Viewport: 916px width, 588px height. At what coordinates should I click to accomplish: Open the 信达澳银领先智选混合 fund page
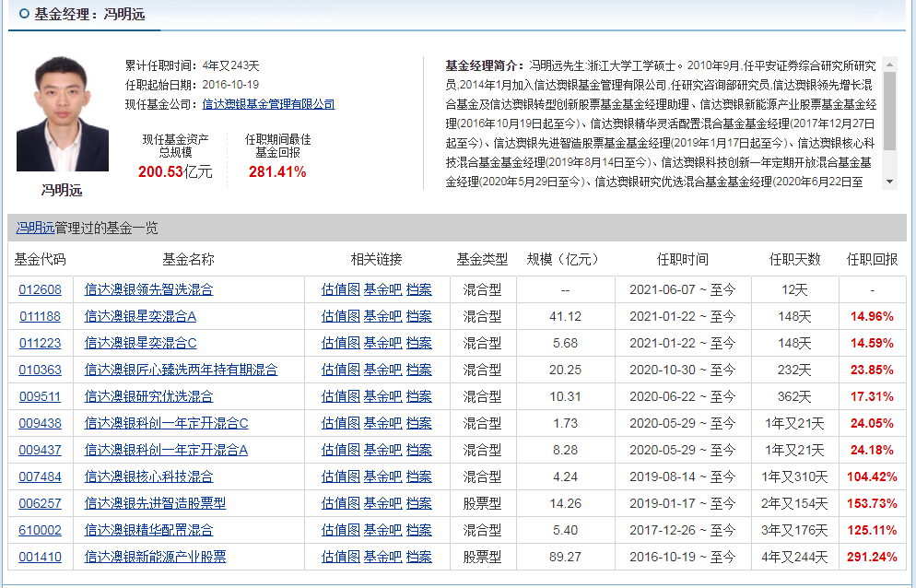tap(148, 289)
